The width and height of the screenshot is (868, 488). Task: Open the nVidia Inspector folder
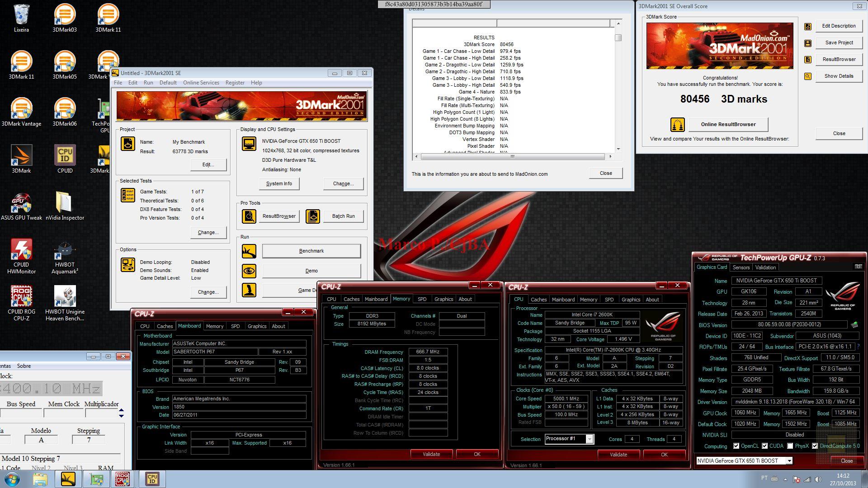coord(65,206)
